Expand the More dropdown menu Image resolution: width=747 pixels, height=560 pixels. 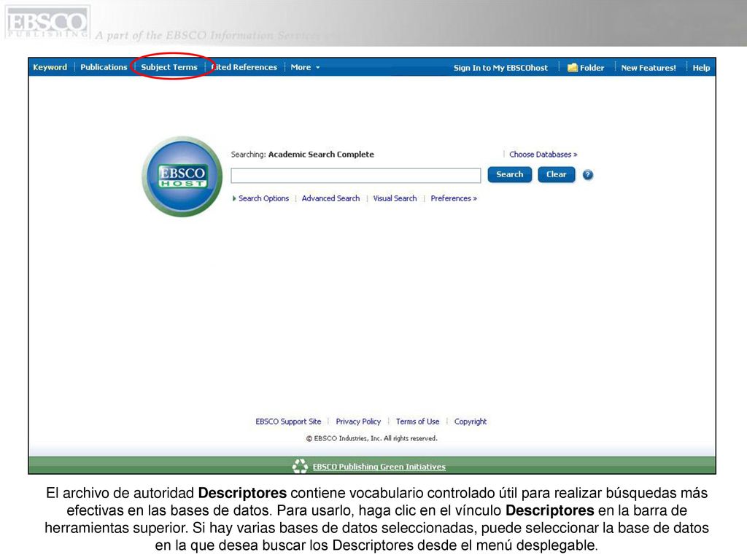point(305,67)
